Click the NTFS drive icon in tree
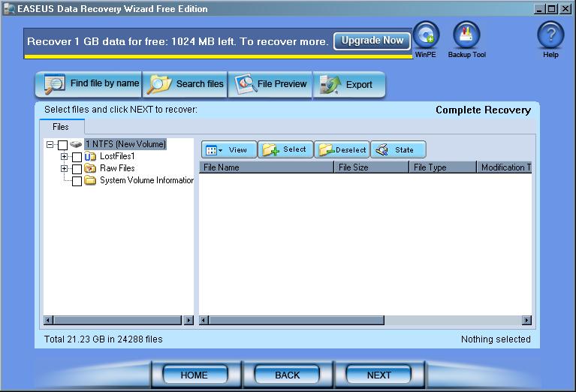Screen dimensions: 576x392 [76, 144]
